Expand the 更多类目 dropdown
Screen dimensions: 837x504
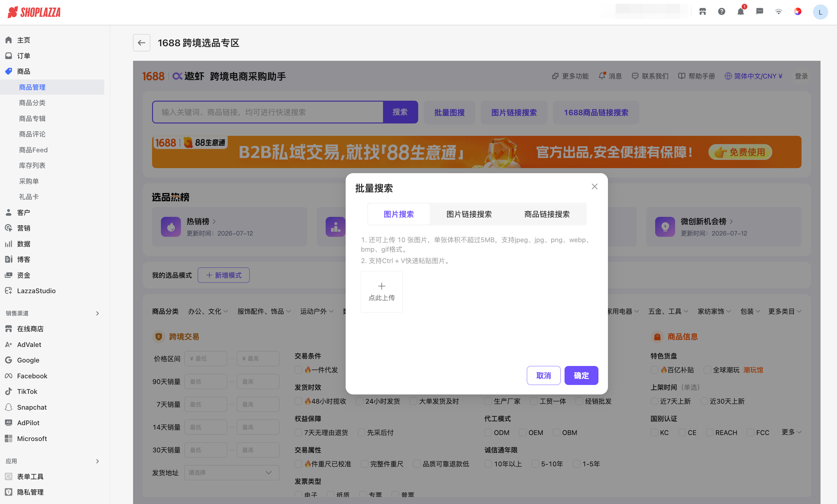tap(785, 311)
